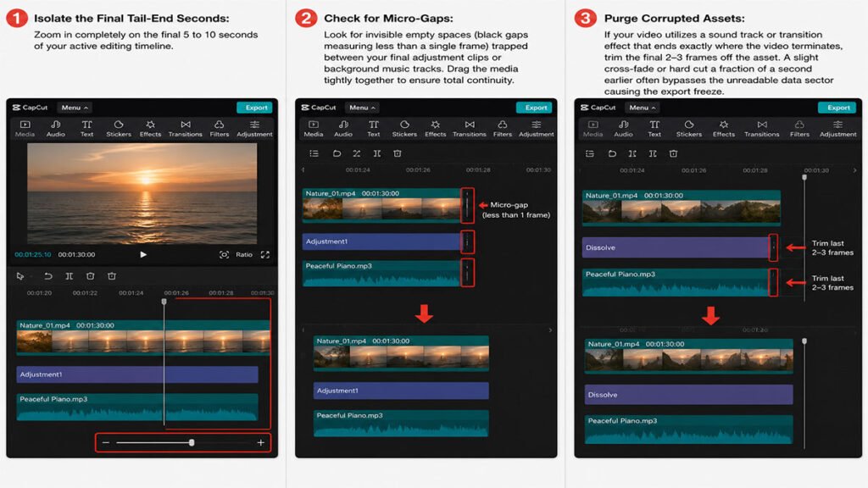This screenshot has width=868, height=488.
Task: Open Effects in Tail-End Seconds panel
Action: point(150,129)
